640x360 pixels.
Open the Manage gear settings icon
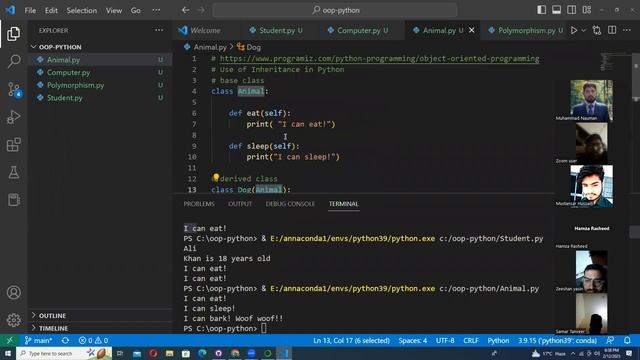[x=13, y=320]
